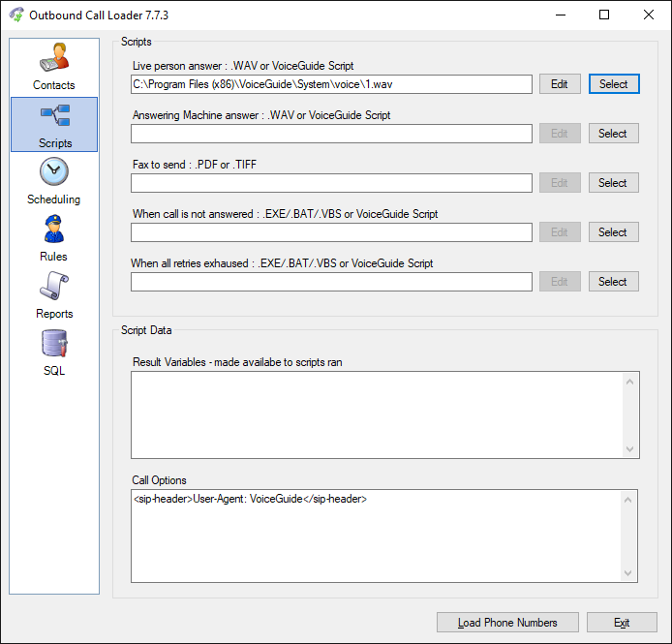Screen dimensions: 672x644
Task: Select a Live person answer file
Action: [x=613, y=84]
